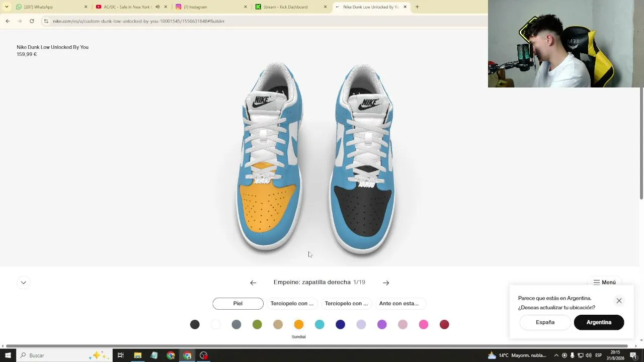Close the Stream - Kick Dashboard tab
Screen dimensions: 644x362
325,7
